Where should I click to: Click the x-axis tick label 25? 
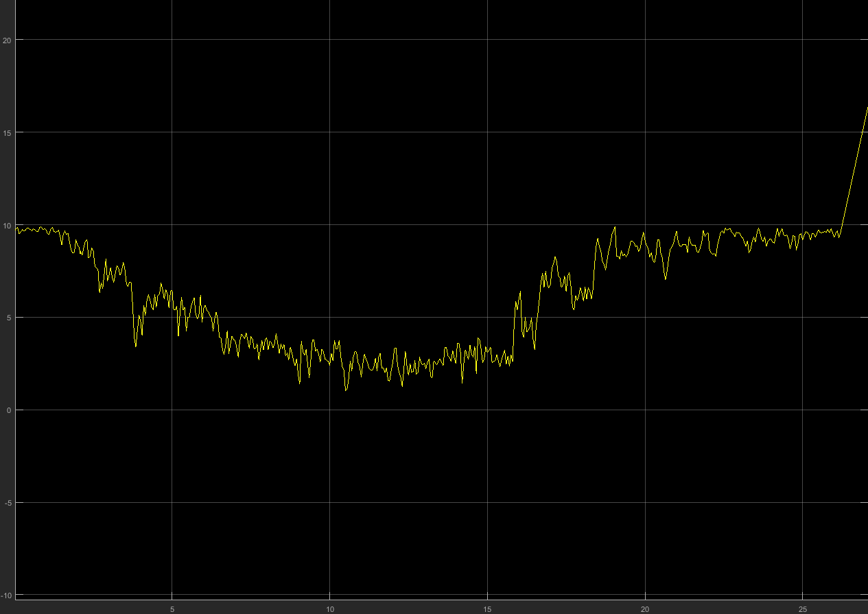pyautogui.click(x=803, y=609)
